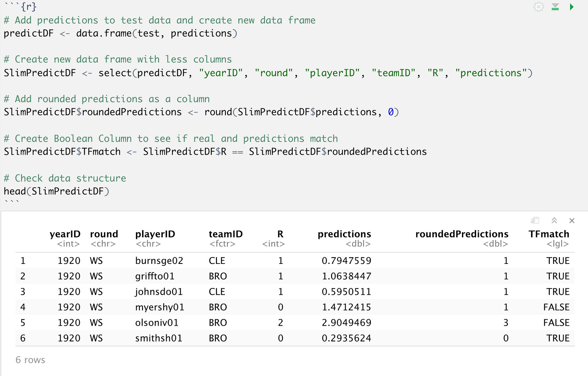This screenshot has height=376, width=588.
Task: Run all chunks above this one
Action: (x=555, y=7)
